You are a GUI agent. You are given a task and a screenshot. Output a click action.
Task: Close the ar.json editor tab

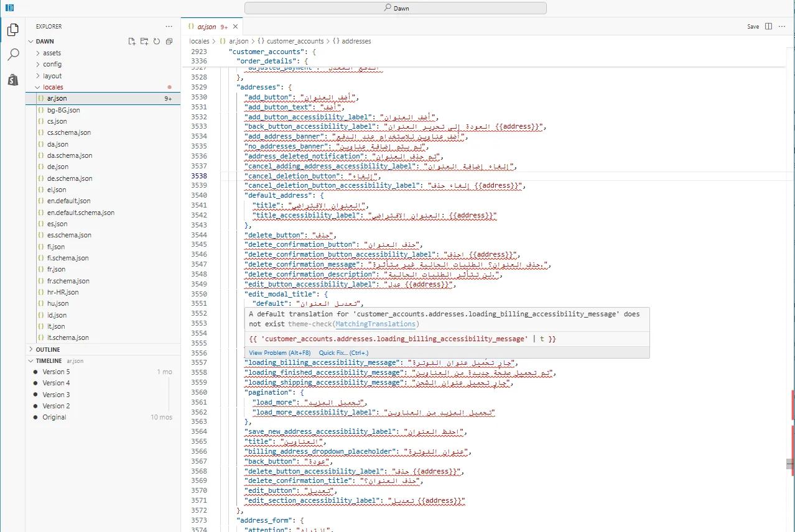click(x=236, y=27)
